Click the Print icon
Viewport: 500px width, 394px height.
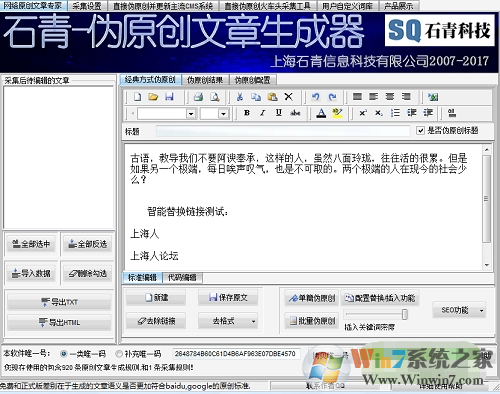click(199, 97)
